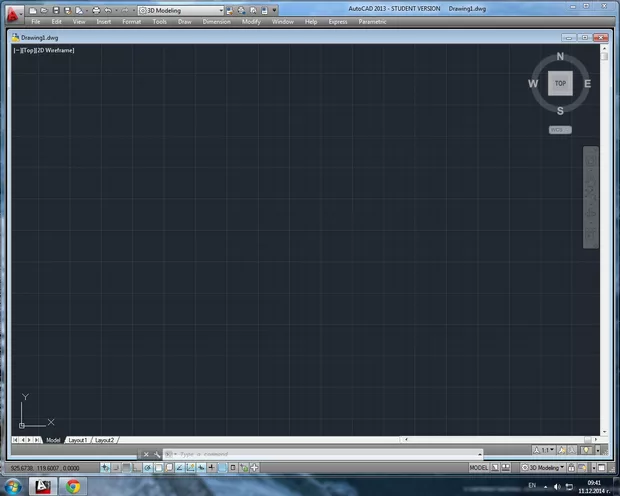The image size is (620, 496).
Task: Click the Plot printer icon
Action: tap(95, 10)
